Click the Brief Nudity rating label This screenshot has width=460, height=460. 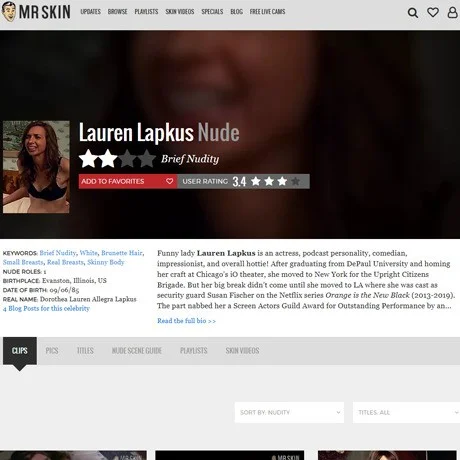tap(190, 159)
